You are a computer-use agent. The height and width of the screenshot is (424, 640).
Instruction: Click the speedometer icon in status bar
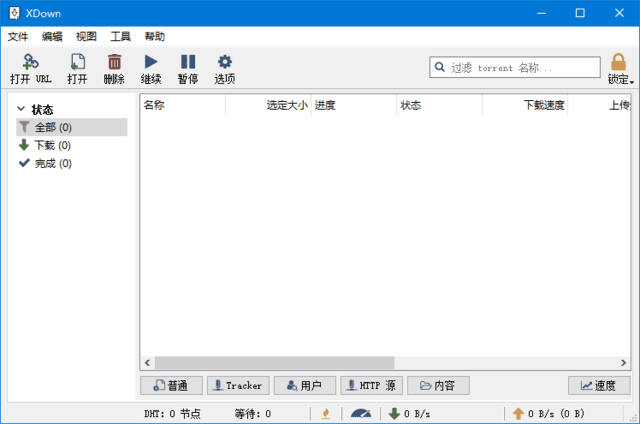360,413
